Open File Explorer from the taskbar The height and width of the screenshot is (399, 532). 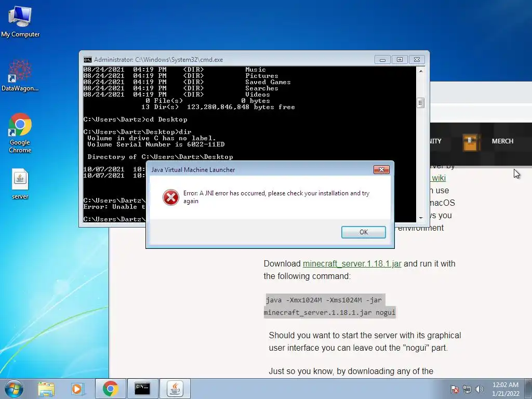coord(46,389)
